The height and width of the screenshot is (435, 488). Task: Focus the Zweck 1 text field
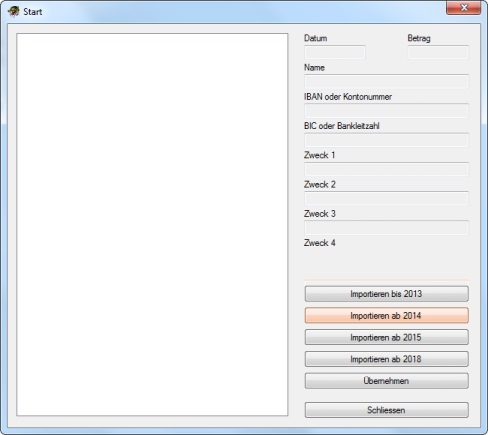click(x=386, y=169)
